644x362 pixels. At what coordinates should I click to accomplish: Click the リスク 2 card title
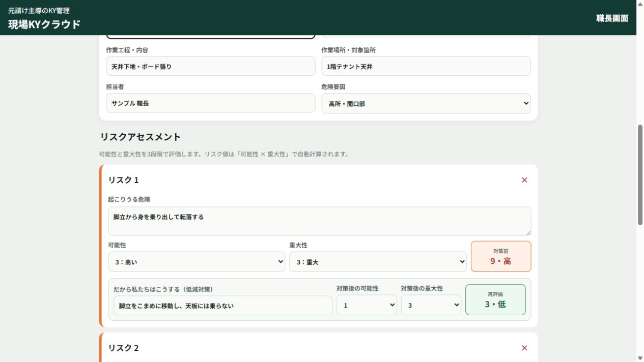(x=123, y=348)
